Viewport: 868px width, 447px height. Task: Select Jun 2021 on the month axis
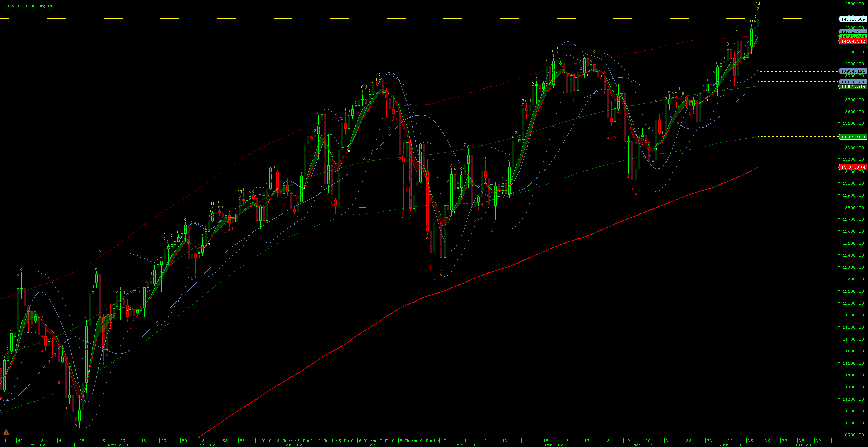tap(731, 445)
